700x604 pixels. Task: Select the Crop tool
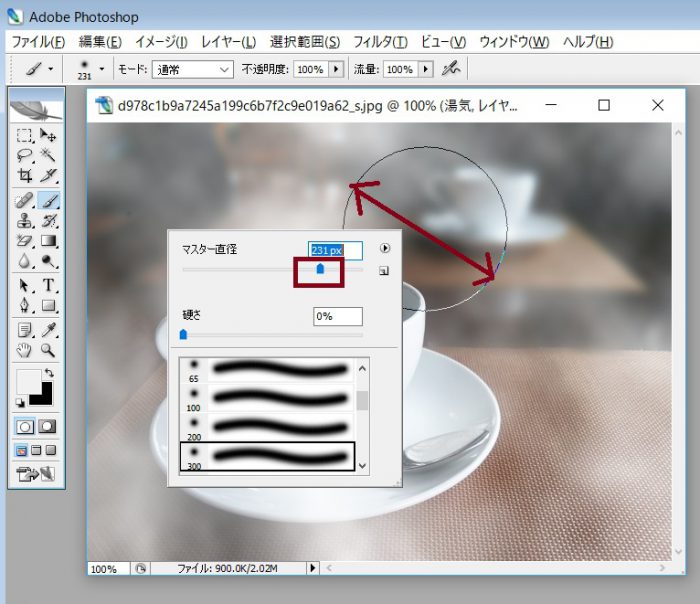click(25, 175)
